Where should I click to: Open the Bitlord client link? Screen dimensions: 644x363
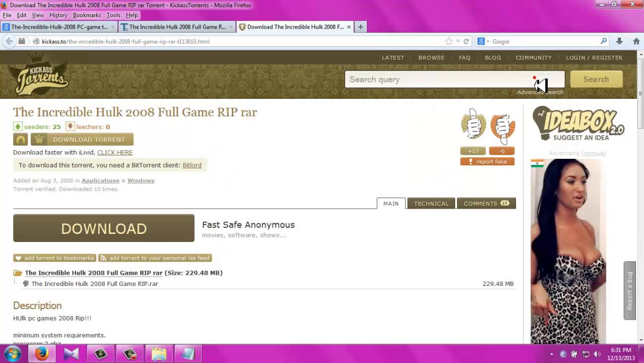(x=192, y=165)
